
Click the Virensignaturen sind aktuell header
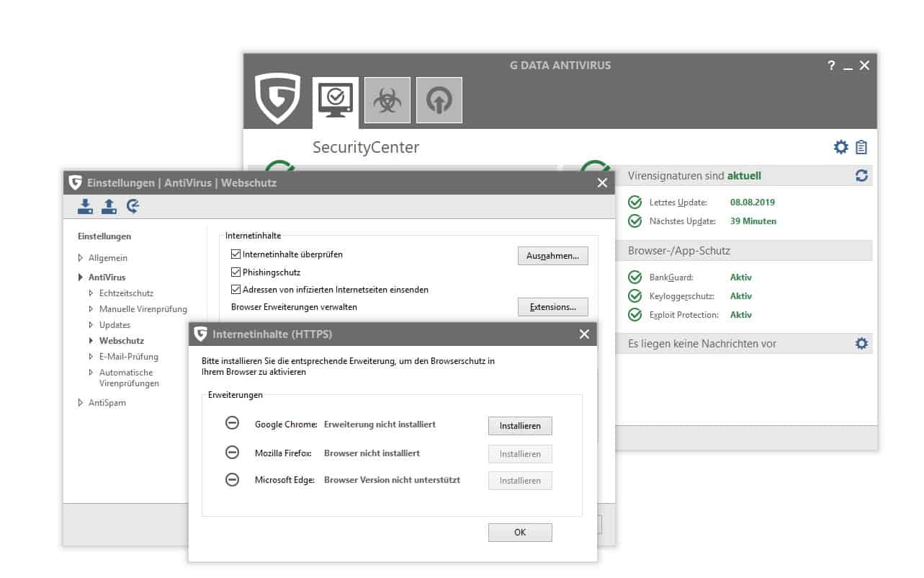pos(744,175)
